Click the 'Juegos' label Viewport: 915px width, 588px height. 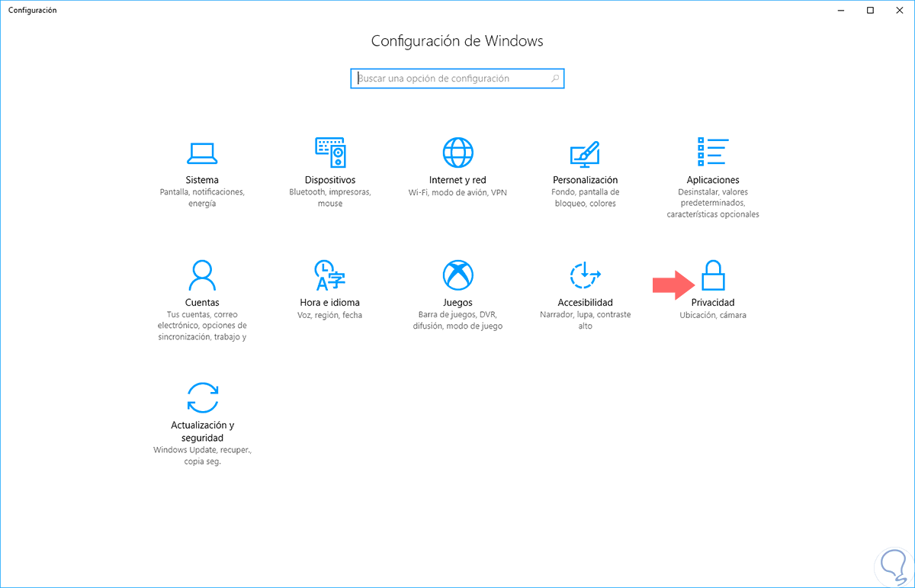click(x=457, y=302)
